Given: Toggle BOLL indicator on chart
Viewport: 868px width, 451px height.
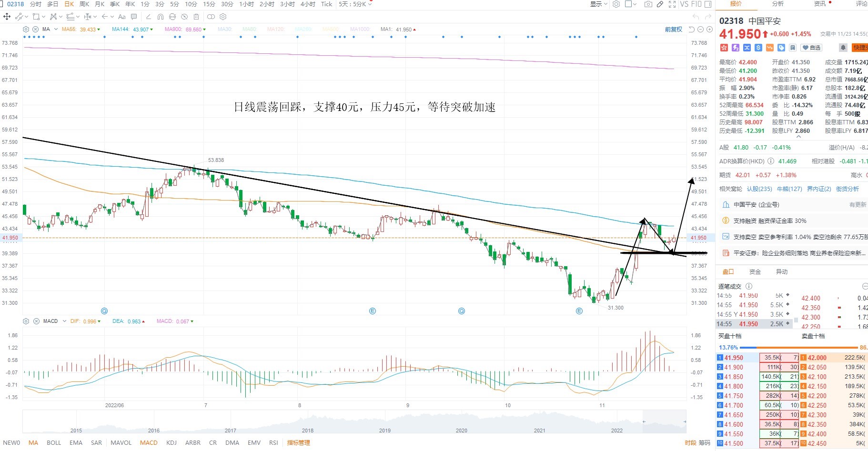Looking at the screenshot, I should click(x=54, y=443).
